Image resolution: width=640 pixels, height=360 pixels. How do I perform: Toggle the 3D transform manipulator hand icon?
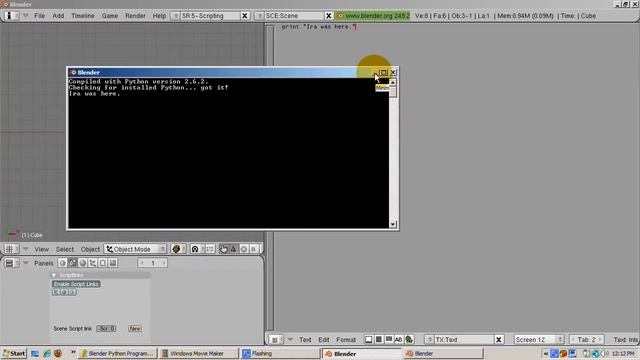[224, 249]
